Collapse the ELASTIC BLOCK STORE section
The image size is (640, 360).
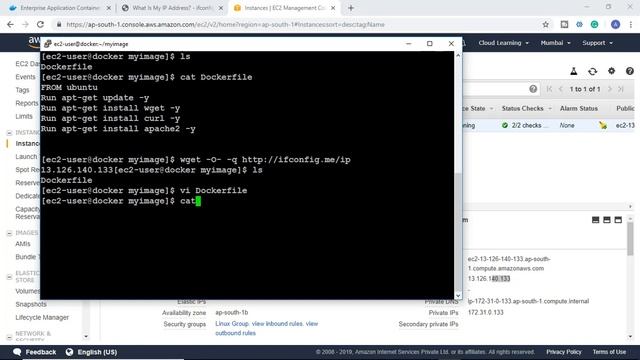coord(9,277)
